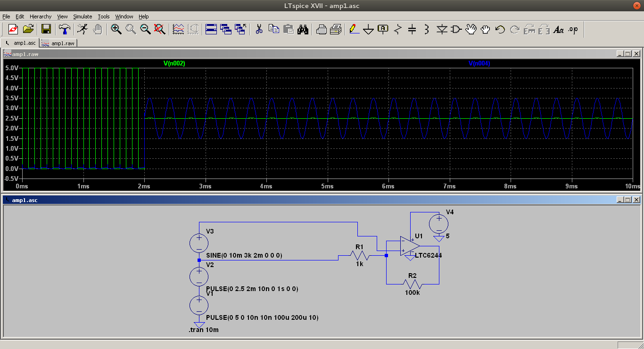Viewport: 644px width, 349px height.
Task: Place a diode component
Action: [x=441, y=29]
